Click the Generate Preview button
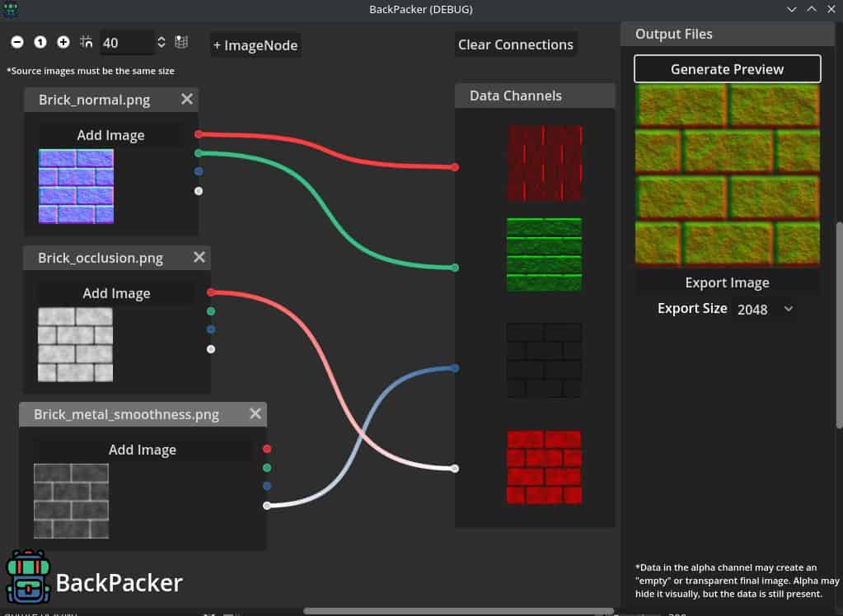843x616 pixels. pos(727,69)
